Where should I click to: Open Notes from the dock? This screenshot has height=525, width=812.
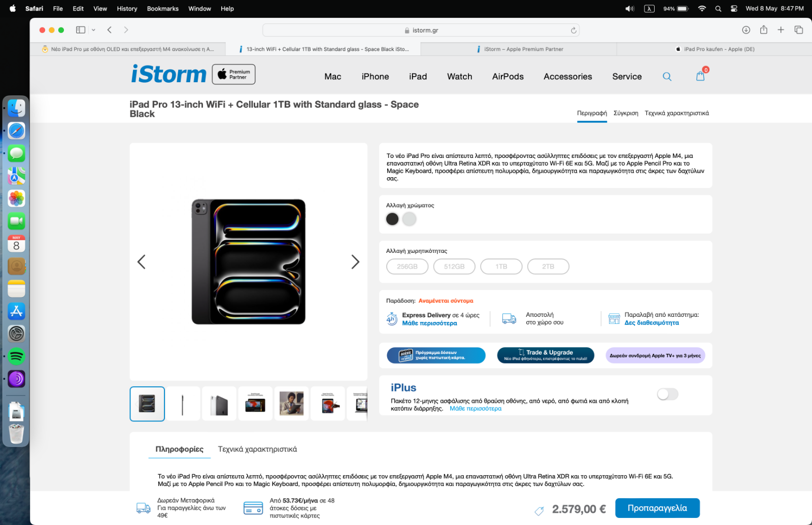(16, 289)
